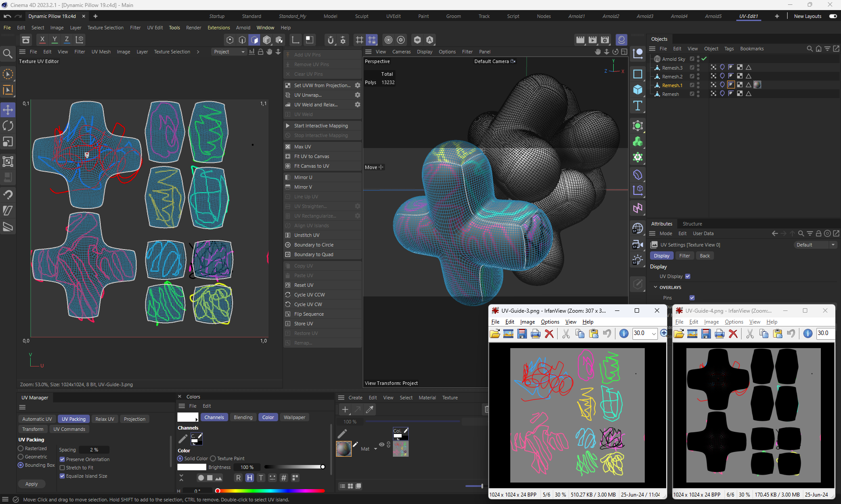Click the hue color slider
841x504 pixels.
coord(271,491)
